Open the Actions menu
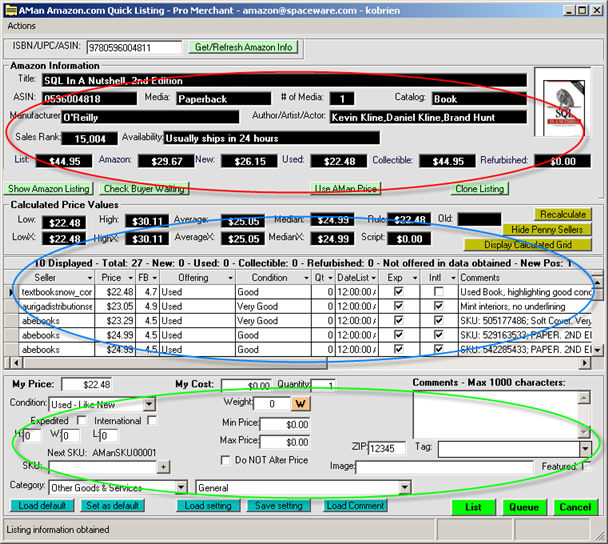Viewport: 608px width, 544px height. coord(22,25)
